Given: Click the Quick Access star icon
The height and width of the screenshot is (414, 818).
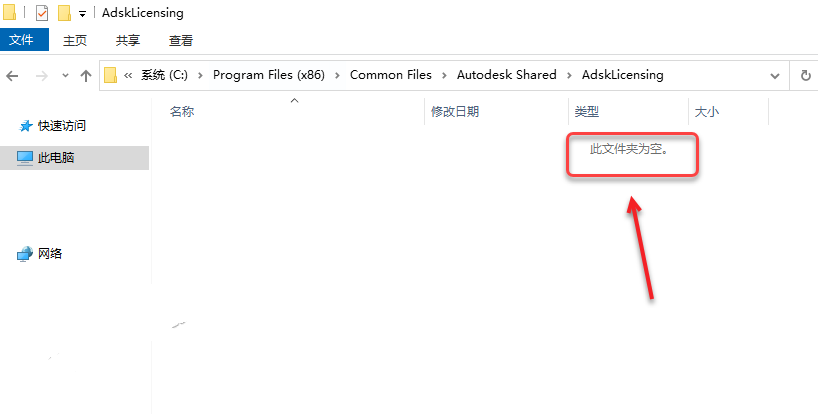Looking at the screenshot, I should (25, 126).
